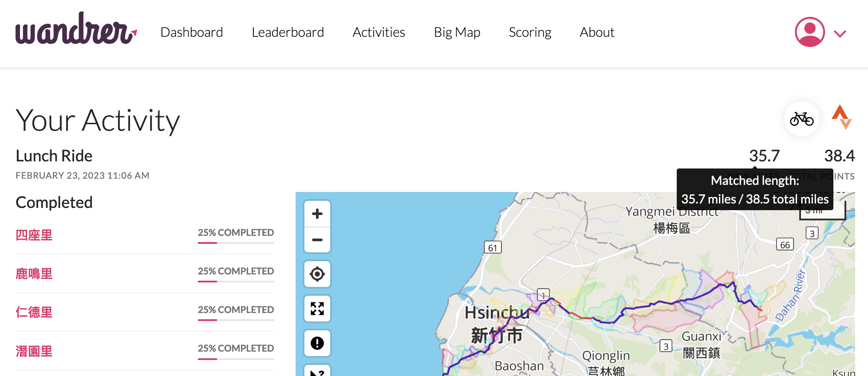Click the 潛園里 completion progress bar
The width and height of the screenshot is (868, 376).
tap(236, 359)
